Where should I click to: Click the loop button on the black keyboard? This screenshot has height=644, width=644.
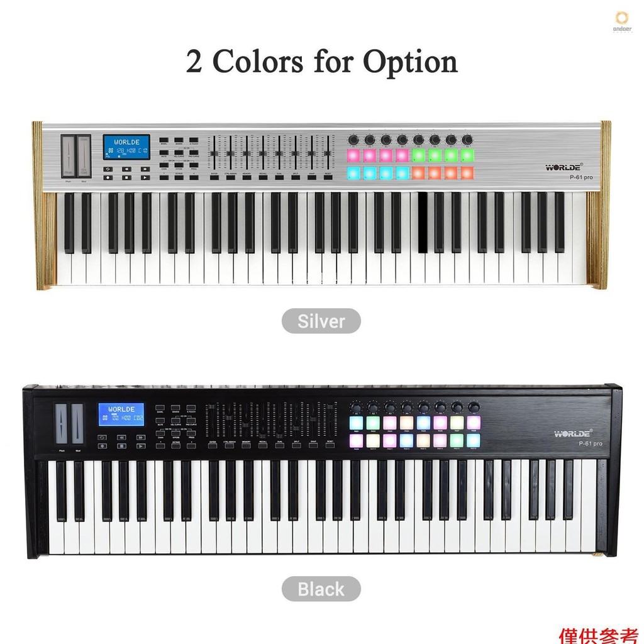click(x=103, y=438)
